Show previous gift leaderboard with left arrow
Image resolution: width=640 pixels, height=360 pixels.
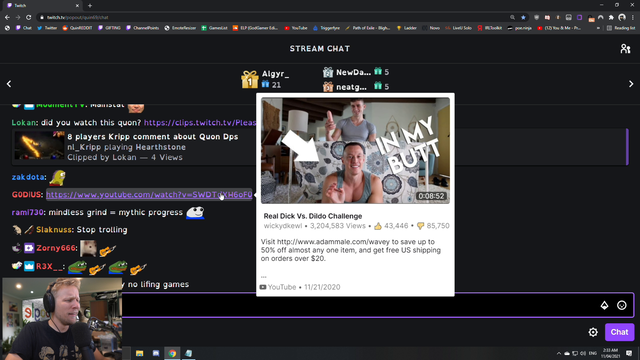(9, 84)
